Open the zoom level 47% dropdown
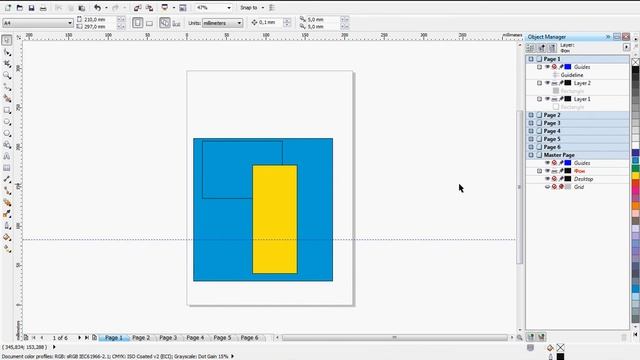The width and height of the screenshot is (640, 360). 229,8
